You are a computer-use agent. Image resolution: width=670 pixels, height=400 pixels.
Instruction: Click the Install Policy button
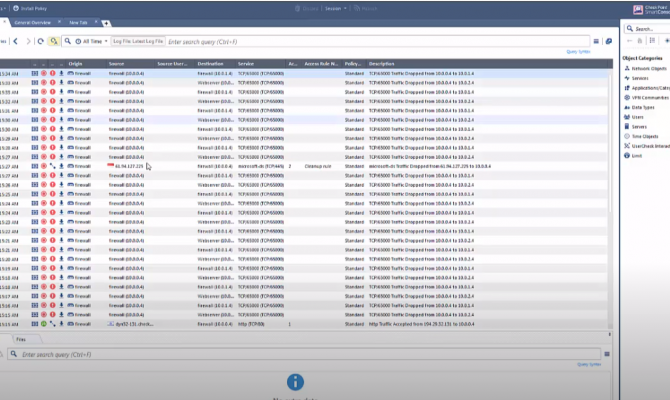[x=29, y=7]
